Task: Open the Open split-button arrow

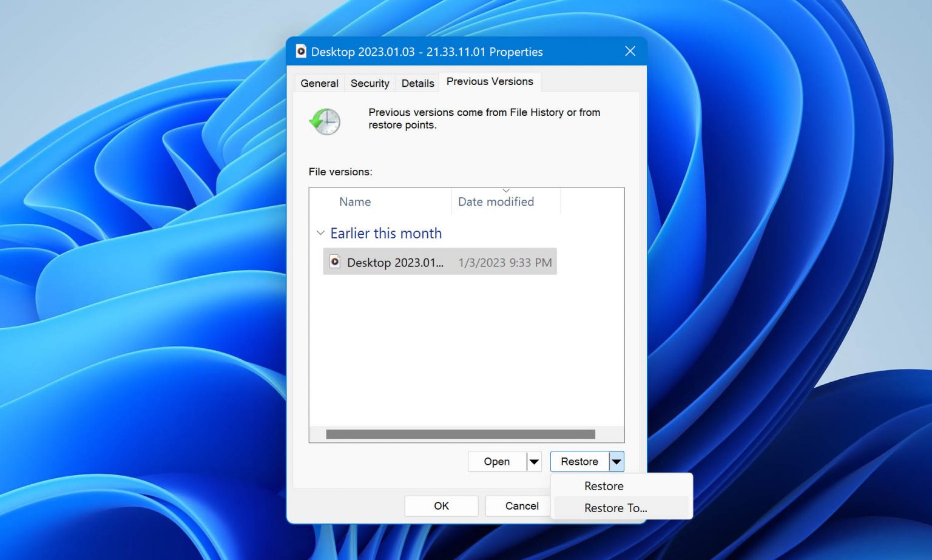Action: (534, 461)
